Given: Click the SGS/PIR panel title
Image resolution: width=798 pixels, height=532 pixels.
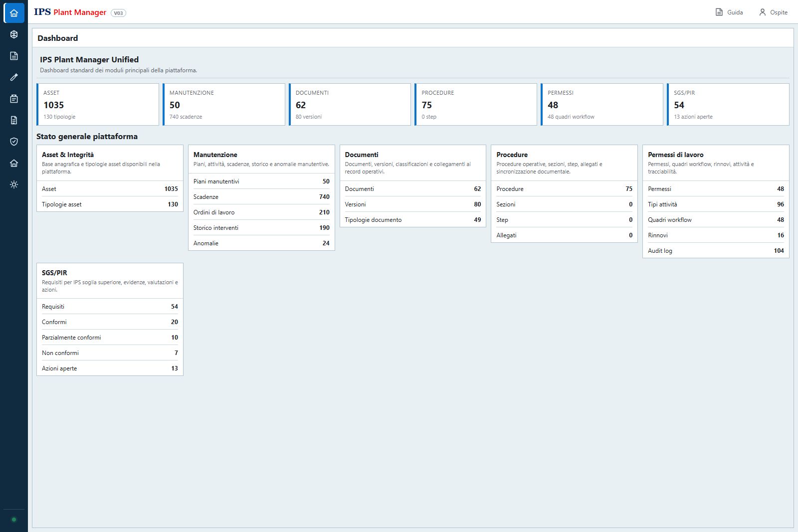Looking at the screenshot, I should (x=54, y=273).
